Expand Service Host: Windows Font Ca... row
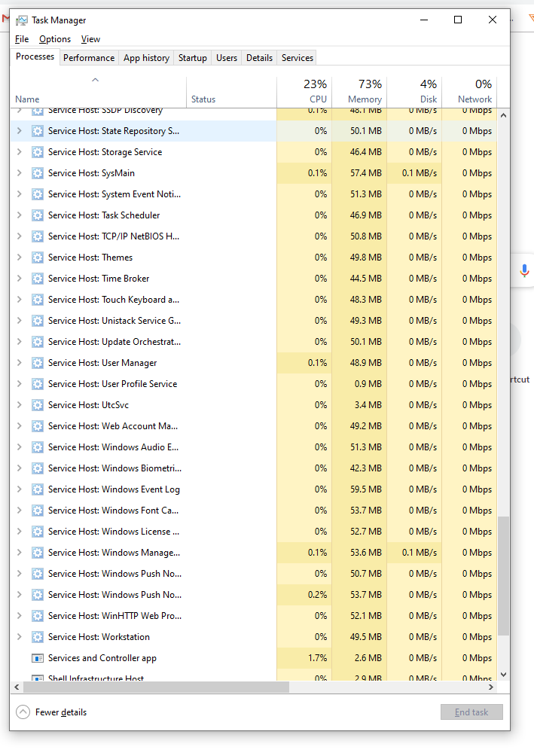Image resolution: width=534 pixels, height=756 pixels. coord(20,511)
